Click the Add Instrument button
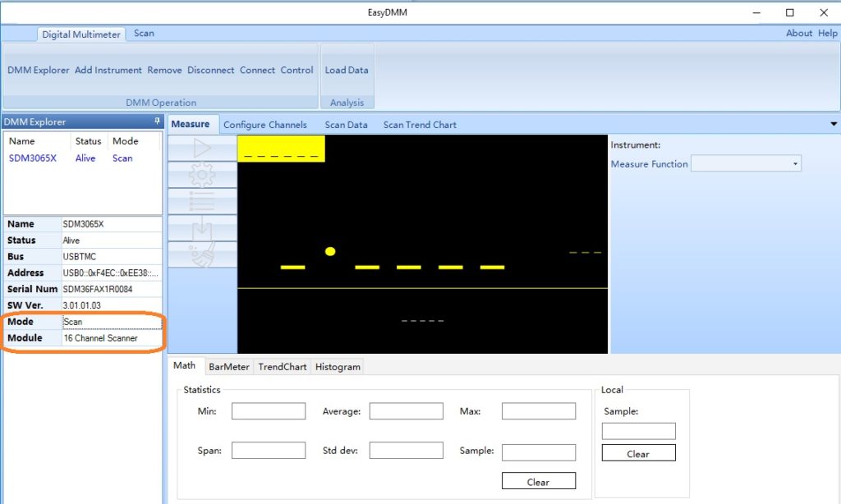 point(108,71)
